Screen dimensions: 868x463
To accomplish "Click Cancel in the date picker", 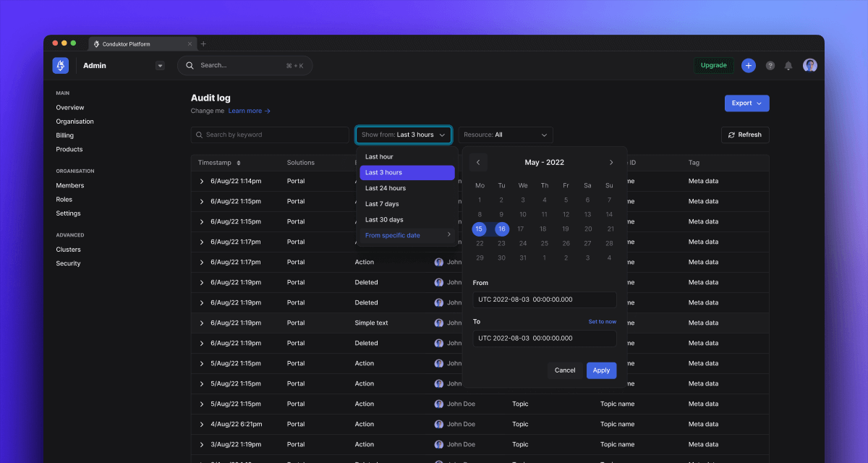I will (x=565, y=370).
